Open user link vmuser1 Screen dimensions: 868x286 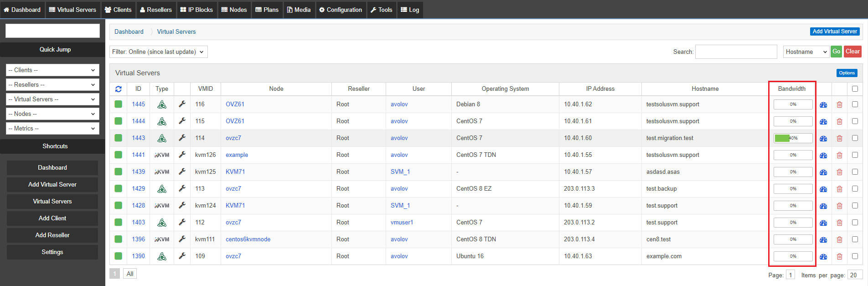(x=402, y=222)
